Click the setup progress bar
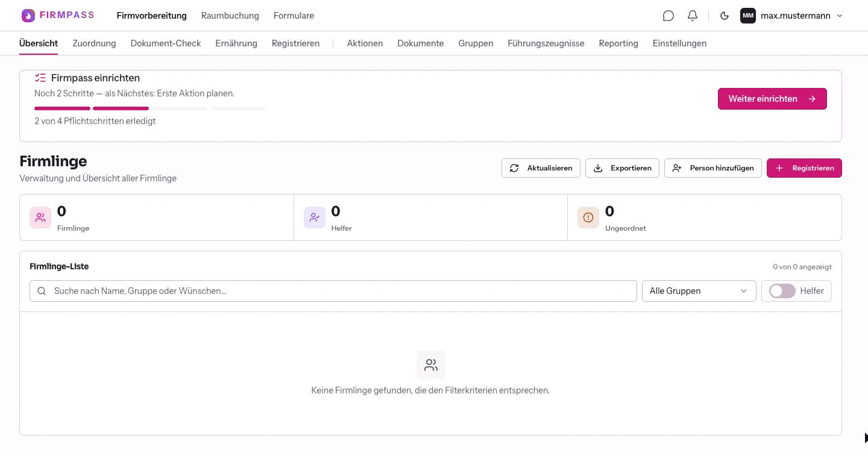 [150, 108]
